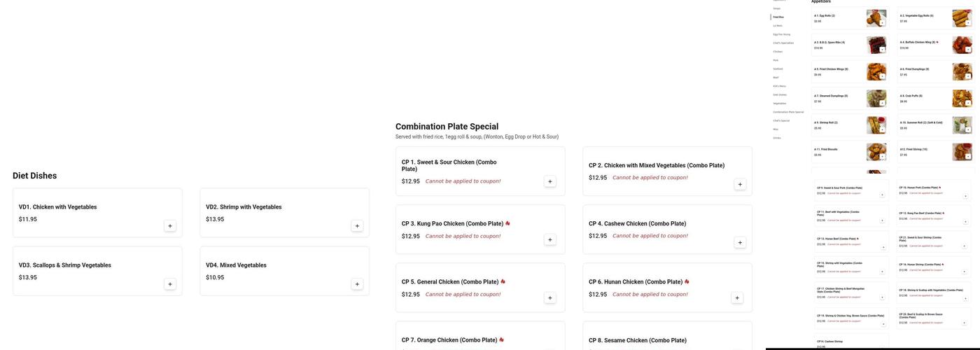Open A 1. Egg Rolls food photo

tap(876, 18)
